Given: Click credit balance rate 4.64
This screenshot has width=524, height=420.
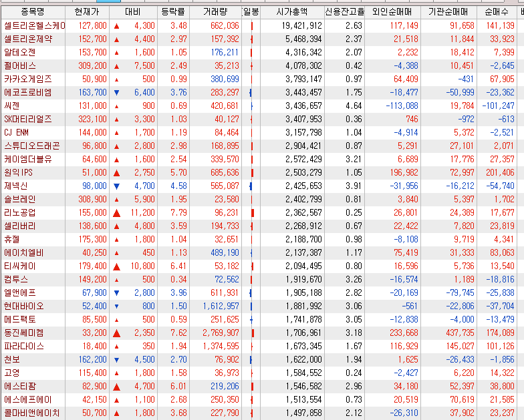Looking at the screenshot, I should pos(354,106).
